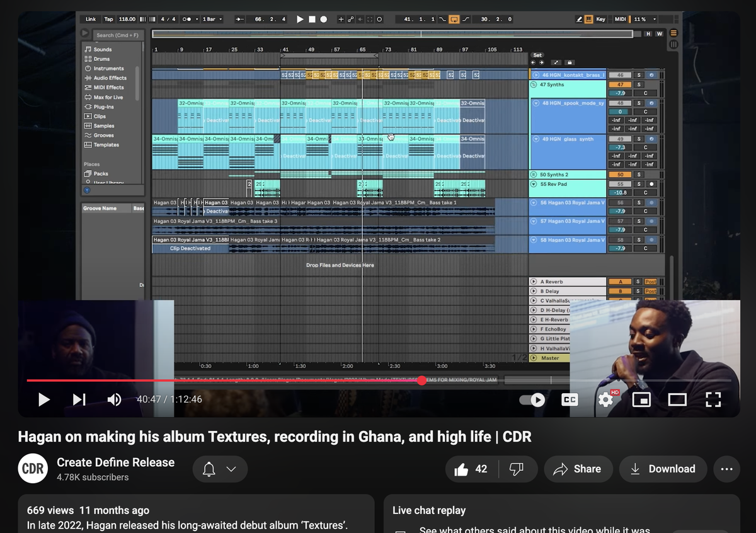756x533 pixels.
Task: Click the Capture MIDI icon
Action: pos(369,20)
